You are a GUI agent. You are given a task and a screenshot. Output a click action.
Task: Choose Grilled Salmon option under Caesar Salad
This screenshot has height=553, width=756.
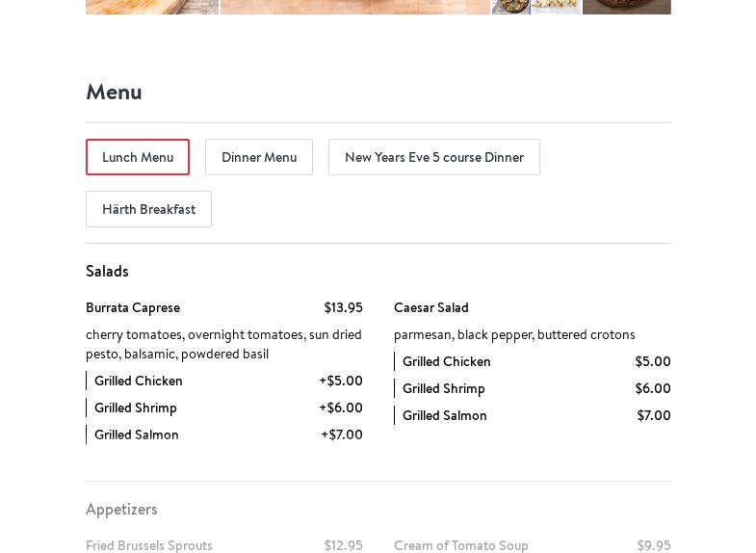tap(445, 416)
